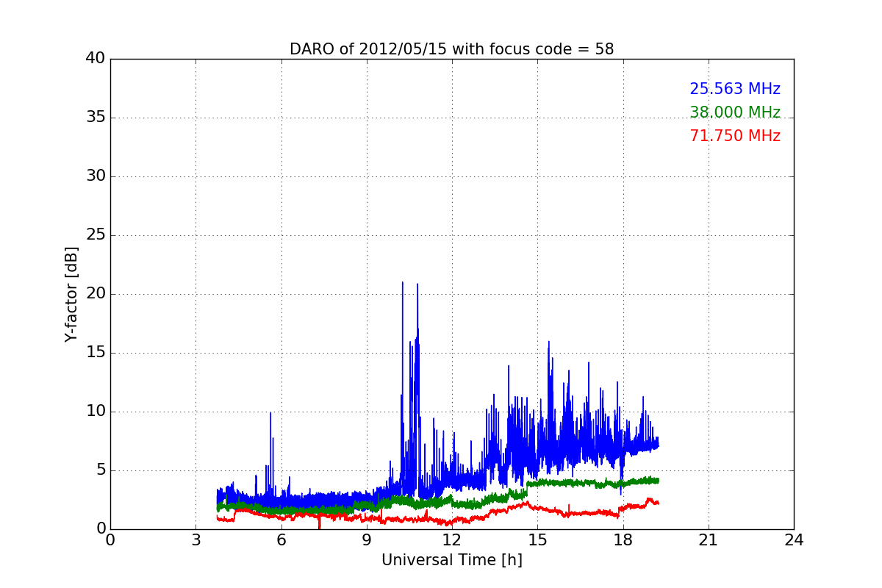The height and width of the screenshot is (588, 882).
Task: Click the x-axis tick label 12
Action: coord(452,540)
